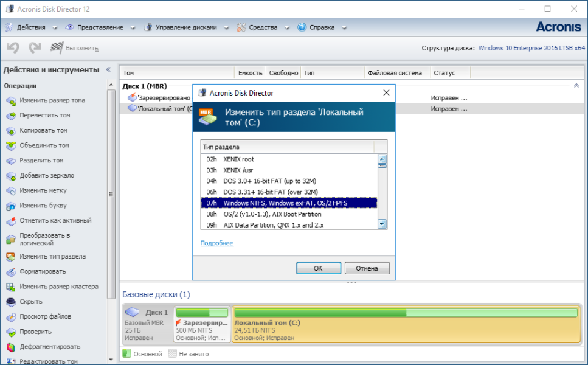Click the Change letter icon
Viewport: 588px width, 365px height.
click(x=11, y=206)
